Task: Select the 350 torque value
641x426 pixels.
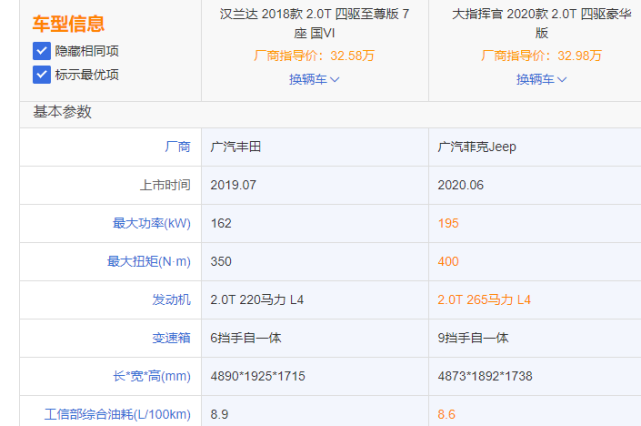Action: click(x=221, y=261)
